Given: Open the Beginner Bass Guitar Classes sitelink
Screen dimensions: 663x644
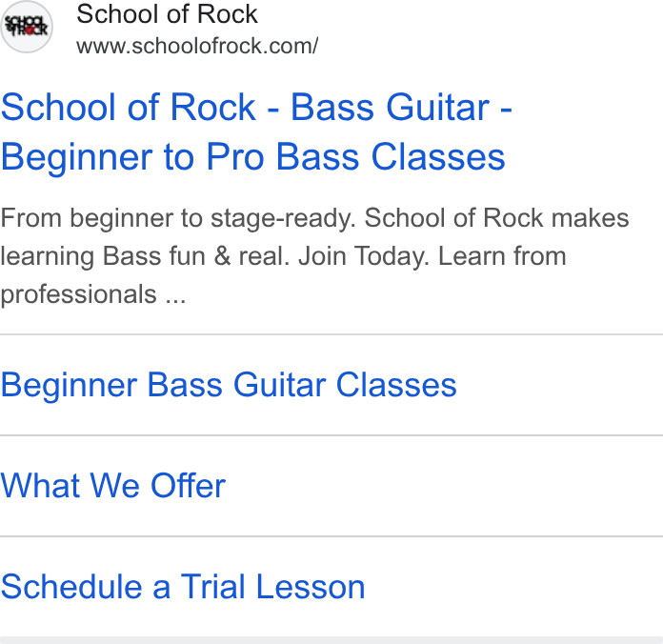Looking at the screenshot, I should [x=229, y=385].
